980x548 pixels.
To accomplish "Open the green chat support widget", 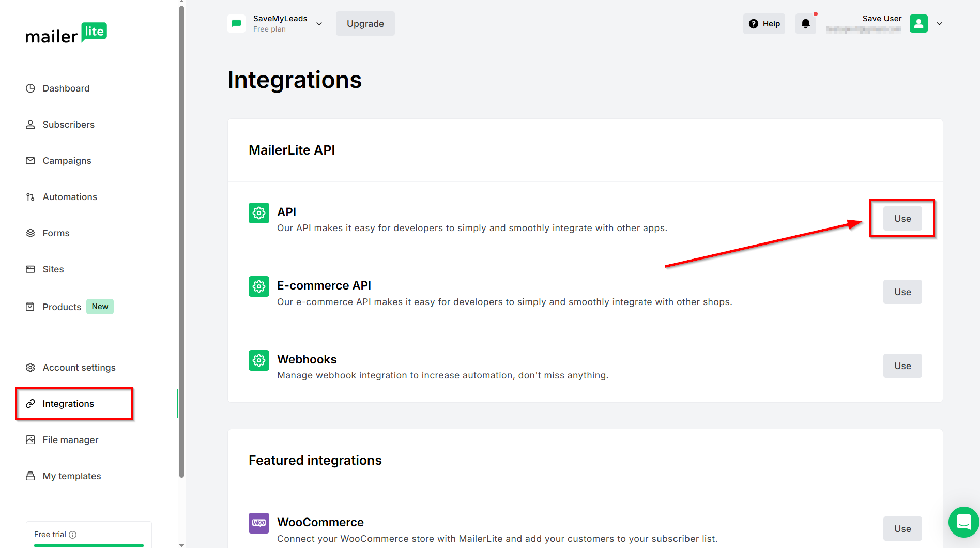I will tap(963, 522).
